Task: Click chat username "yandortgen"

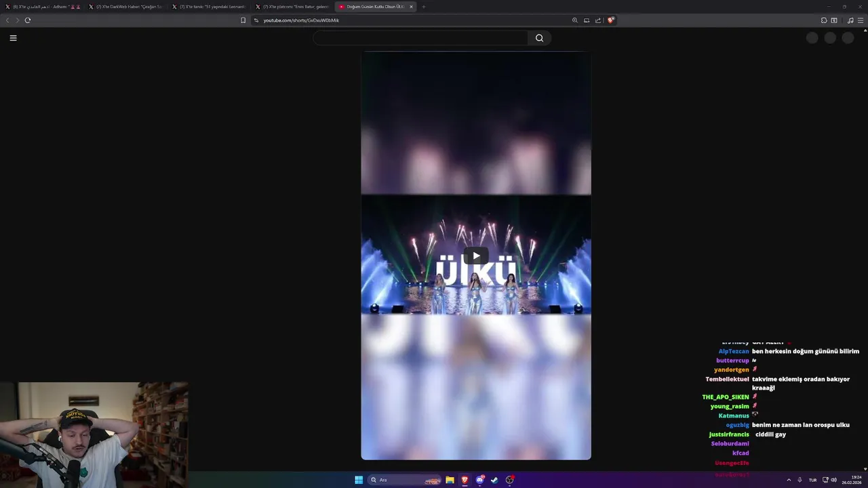Action: click(732, 370)
